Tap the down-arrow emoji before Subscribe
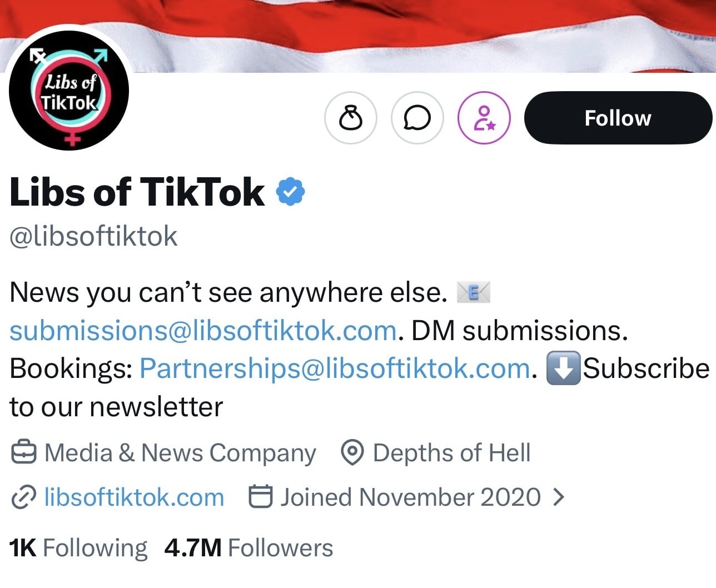The image size is (716, 588). [564, 368]
